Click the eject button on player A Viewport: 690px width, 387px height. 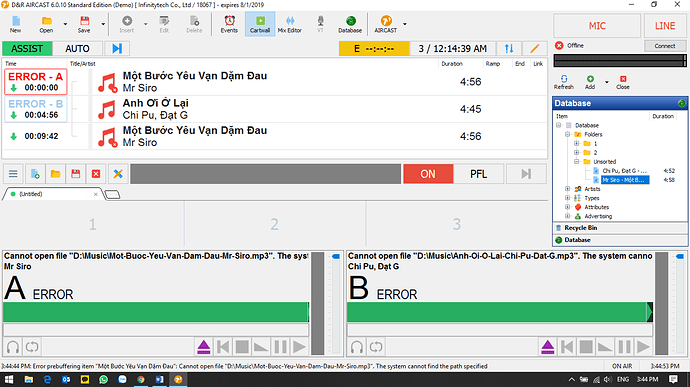(x=204, y=347)
